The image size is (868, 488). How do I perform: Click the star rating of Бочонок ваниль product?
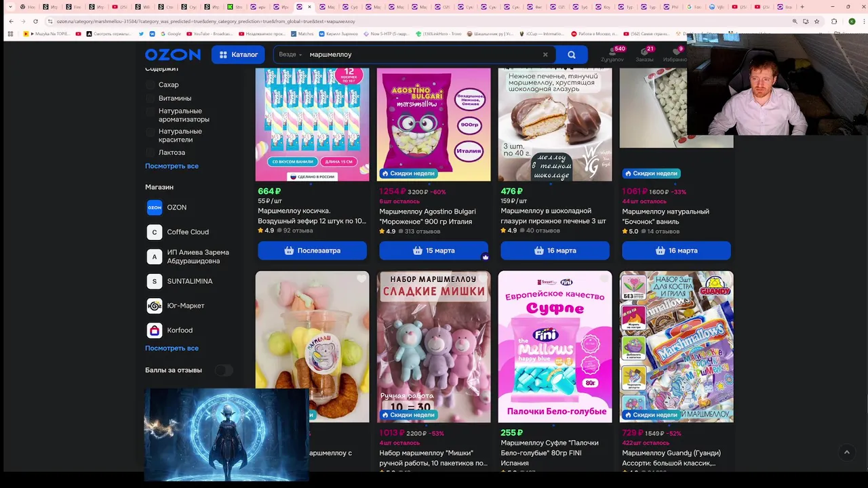(631, 232)
